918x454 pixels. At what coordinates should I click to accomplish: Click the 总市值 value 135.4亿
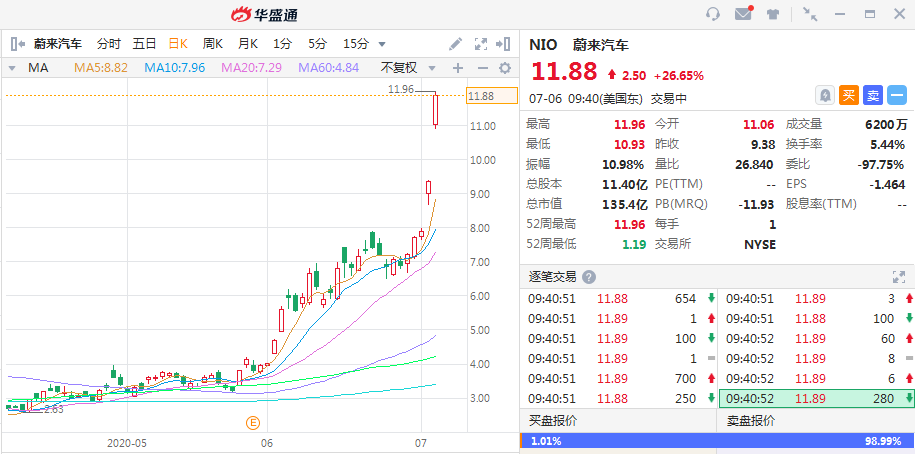(x=625, y=204)
